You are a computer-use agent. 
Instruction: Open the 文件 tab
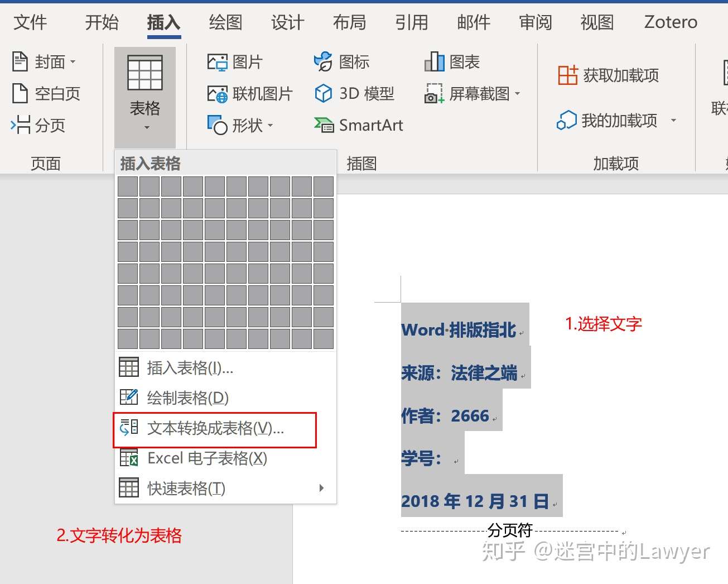coord(30,22)
